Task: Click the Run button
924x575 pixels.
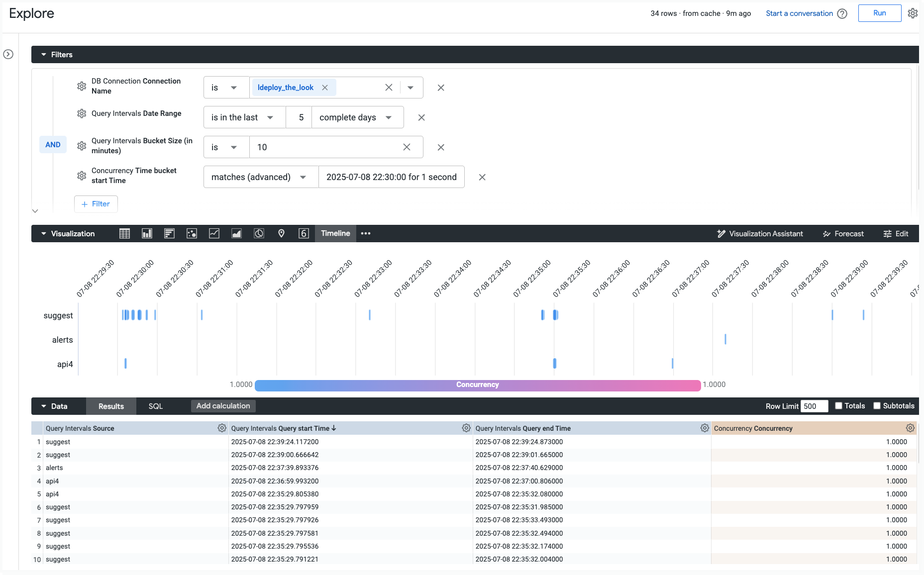Action: pos(879,13)
